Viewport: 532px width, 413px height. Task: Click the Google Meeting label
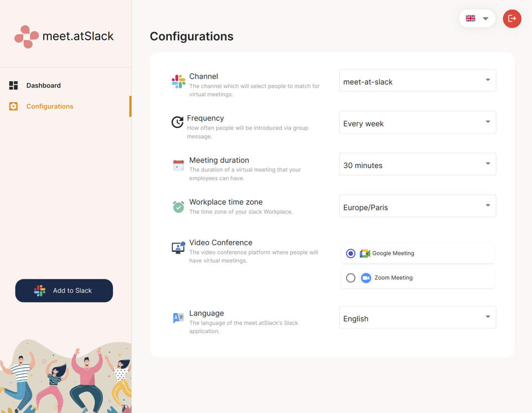point(393,254)
